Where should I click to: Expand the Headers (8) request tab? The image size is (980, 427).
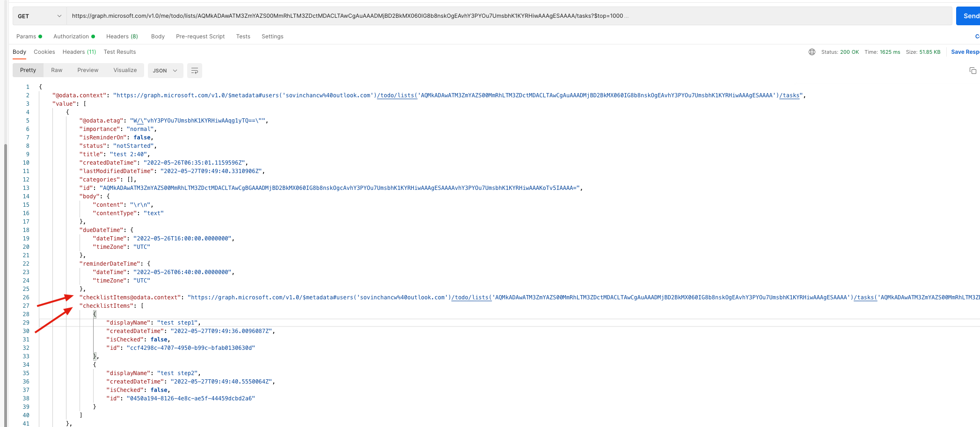(122, 36)
